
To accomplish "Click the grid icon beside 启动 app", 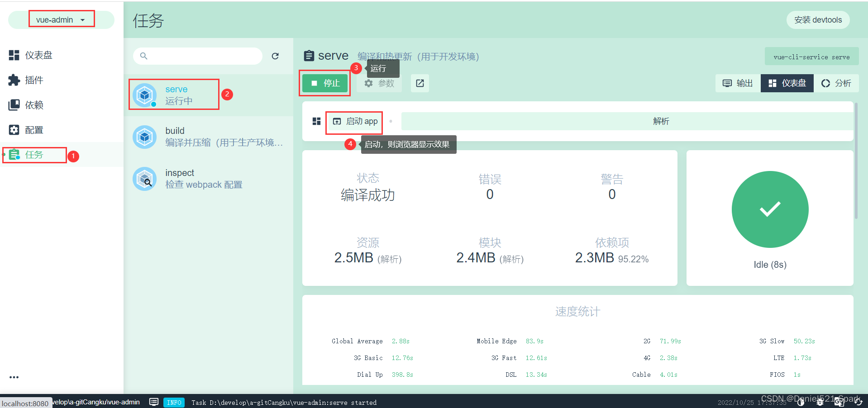I will (x=316, y=121).
